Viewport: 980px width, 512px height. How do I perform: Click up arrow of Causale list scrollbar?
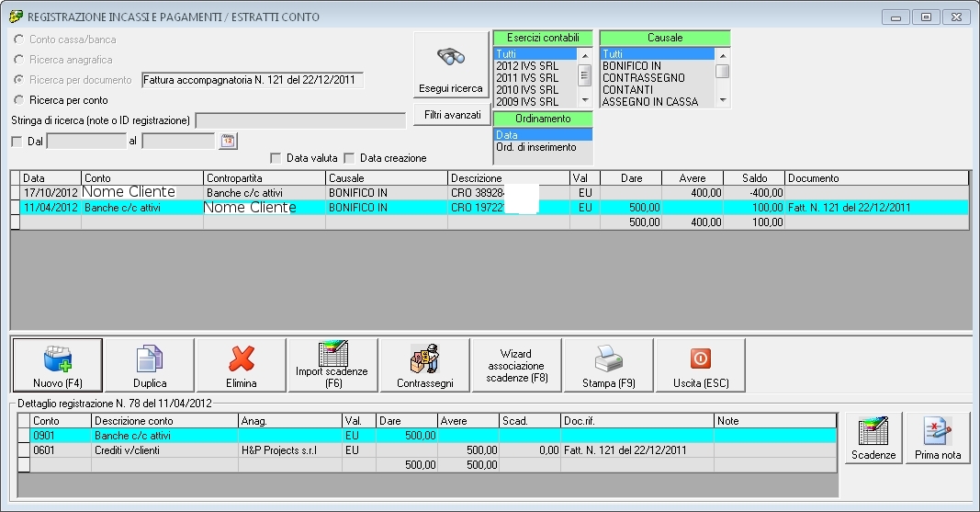click(x=723, y=54)
